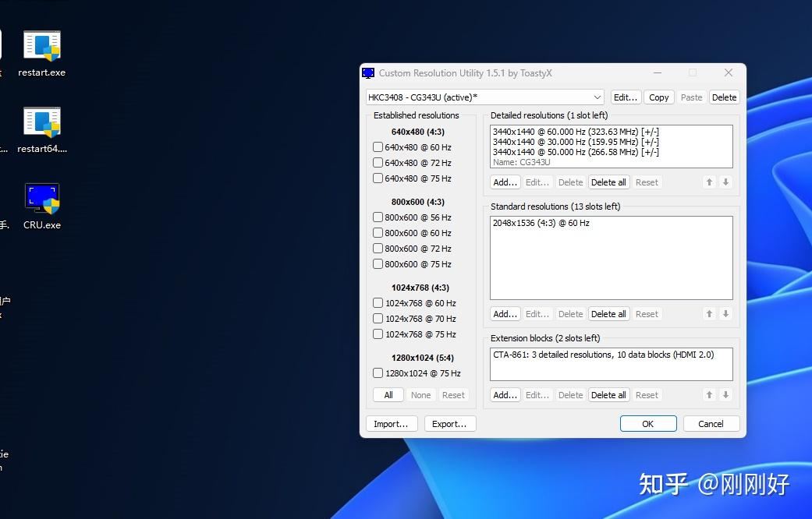Check 800x600 @ 75 Hz
812x519 pixels.
point(378,264)
